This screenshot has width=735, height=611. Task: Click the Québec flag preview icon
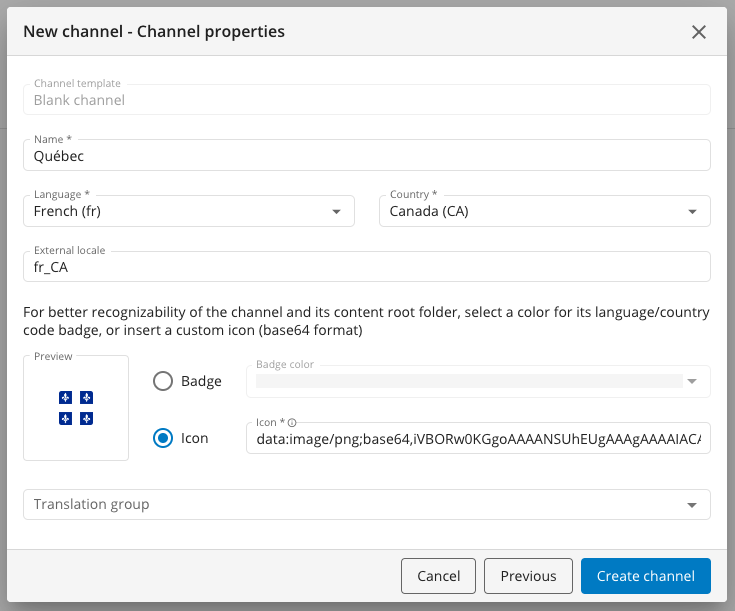[76, 408]
